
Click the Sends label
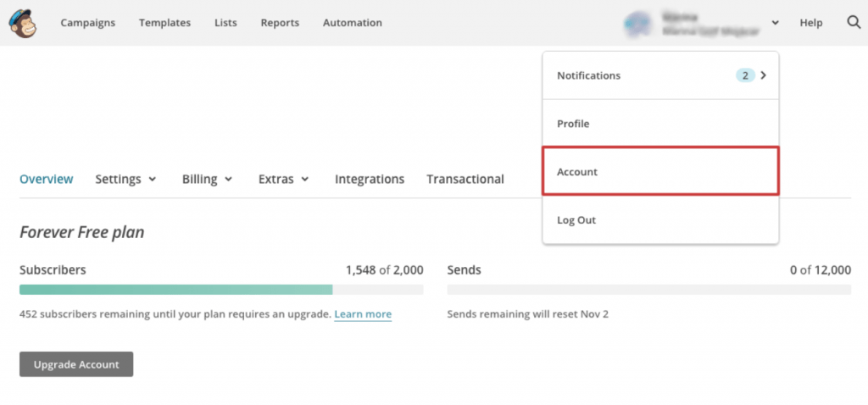(464, 270)
